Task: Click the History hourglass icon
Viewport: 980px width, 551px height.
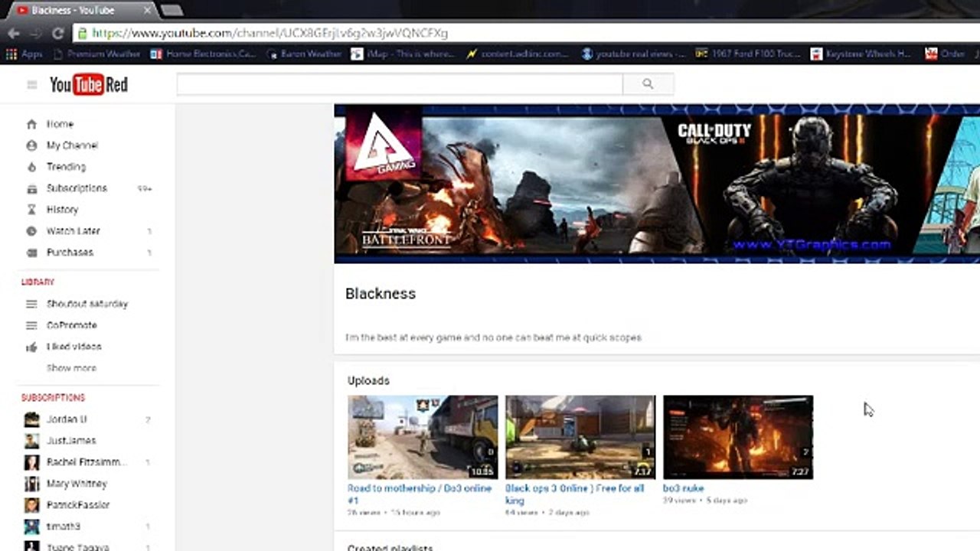Action: point(31,210)
